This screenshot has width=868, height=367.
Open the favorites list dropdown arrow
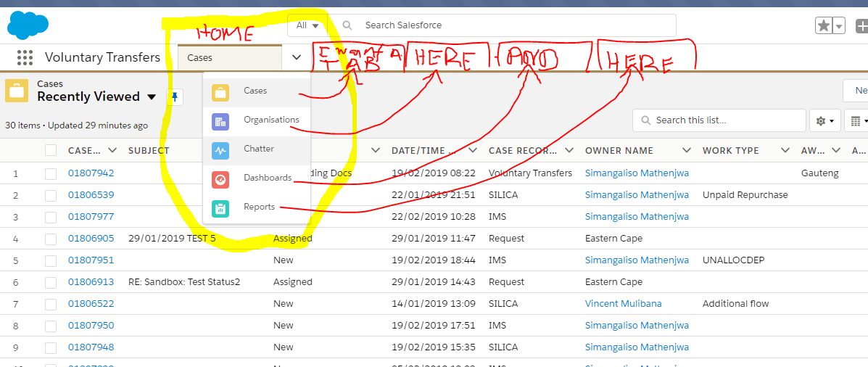839,25
